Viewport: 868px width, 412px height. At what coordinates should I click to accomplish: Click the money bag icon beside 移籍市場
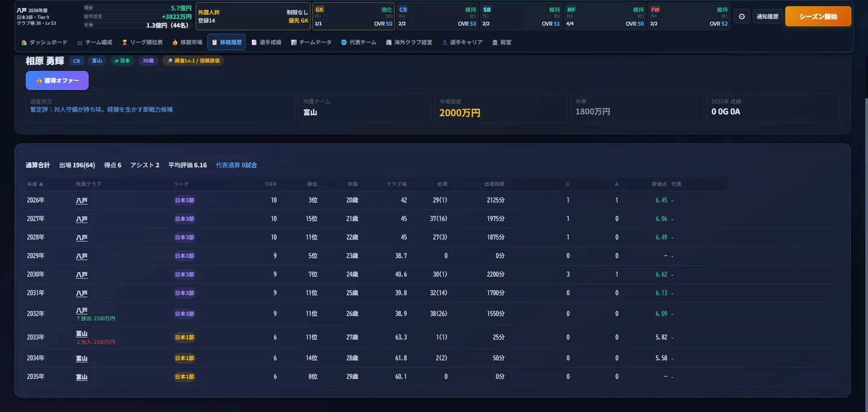click(x=175, y=42)
